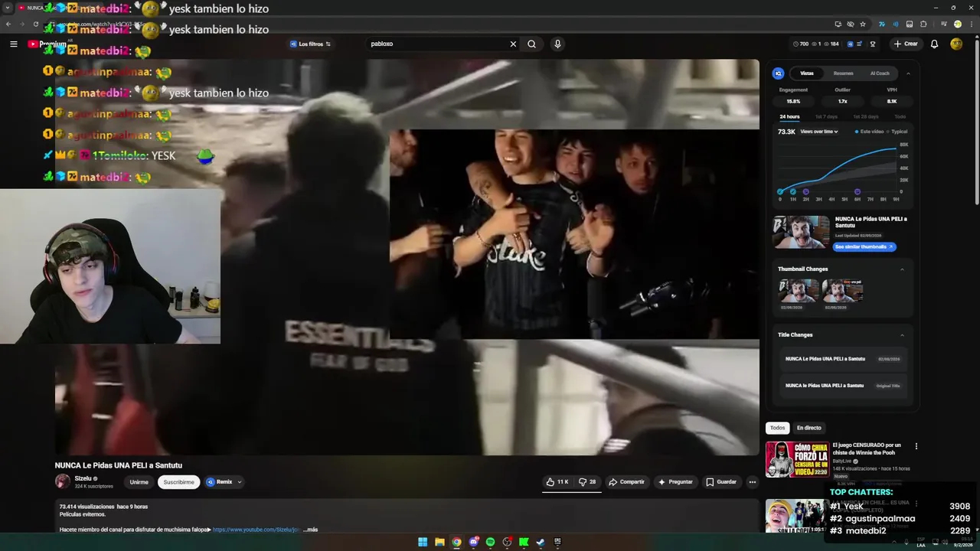The image size is (980, 551).
Task: Switch to the Vistas tab
Action: 807,73
